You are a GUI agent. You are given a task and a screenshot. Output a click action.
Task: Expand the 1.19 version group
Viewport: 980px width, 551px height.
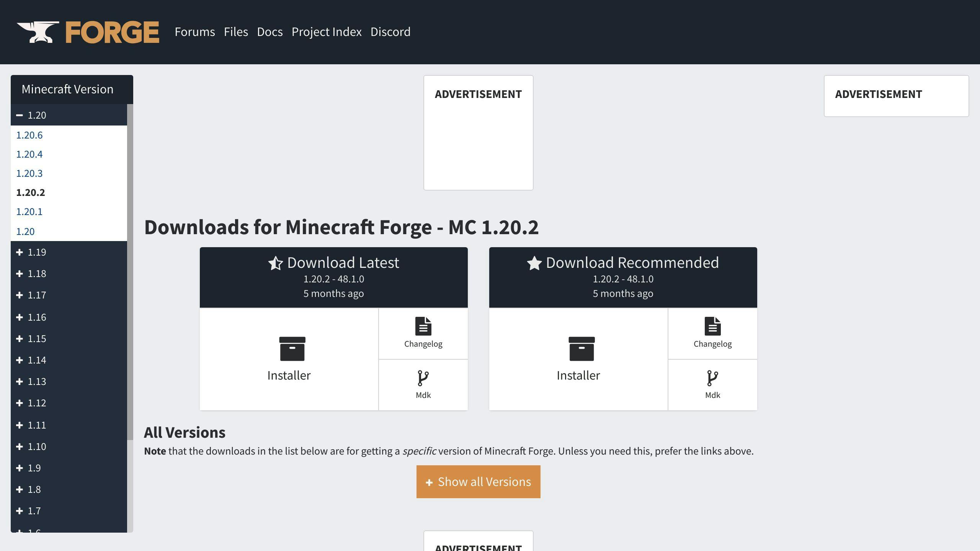click(x=19, y=252)
